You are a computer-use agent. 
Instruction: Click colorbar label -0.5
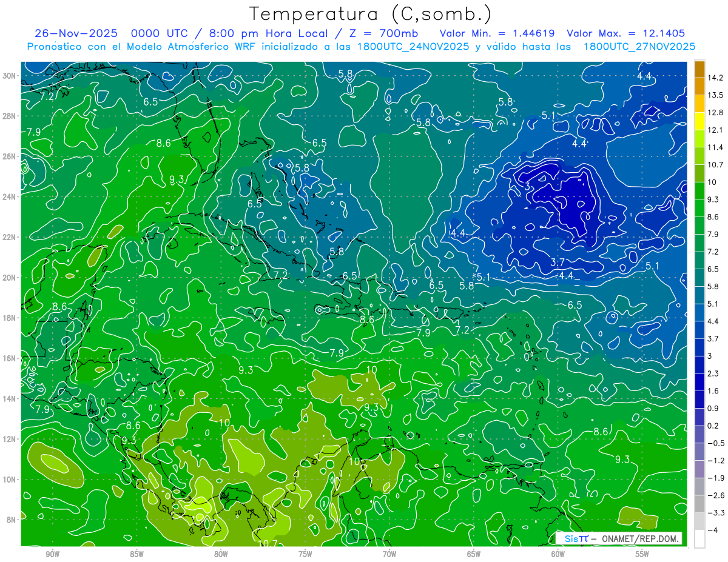(x=715, y=443)
